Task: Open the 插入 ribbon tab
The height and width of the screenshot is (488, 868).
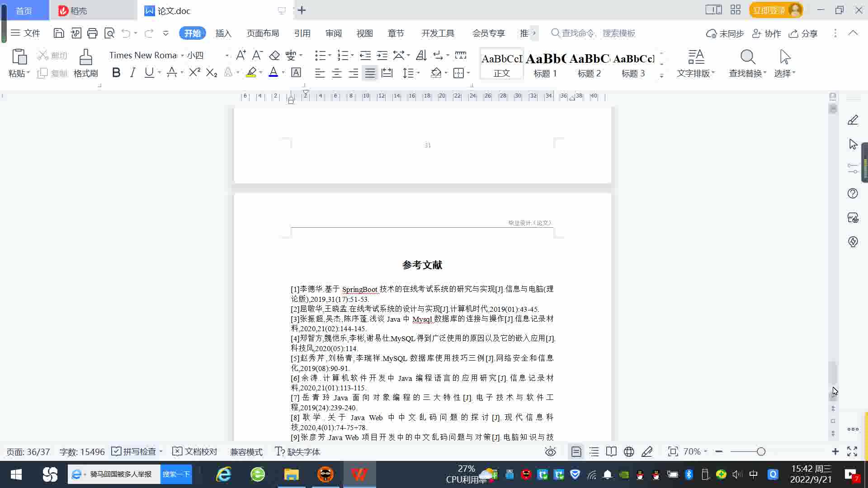Action: click(x=223, y=33)
